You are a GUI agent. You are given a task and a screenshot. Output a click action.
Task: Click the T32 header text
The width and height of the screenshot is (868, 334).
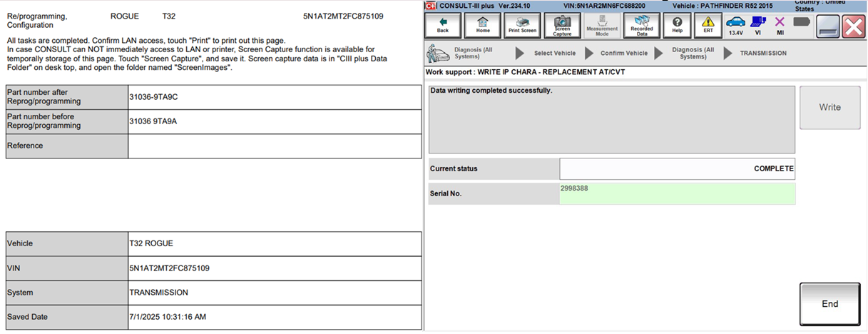click(x=168, y=16)
